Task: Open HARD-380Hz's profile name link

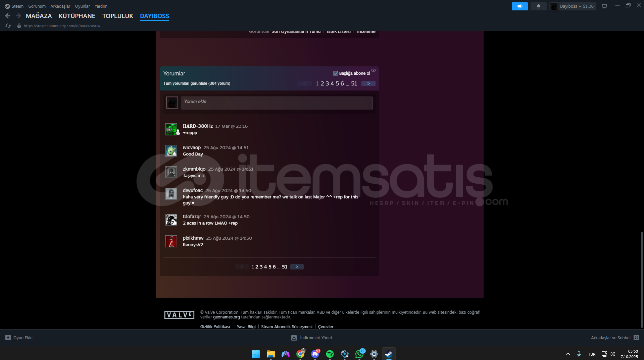Action: tap(198, 126)
